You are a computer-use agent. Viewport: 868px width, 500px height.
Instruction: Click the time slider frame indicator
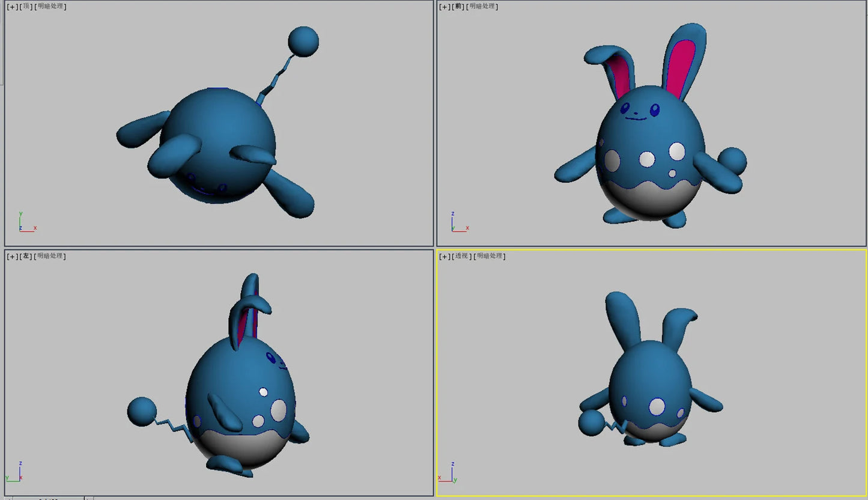pyautogui.click(x=48, y=498)
